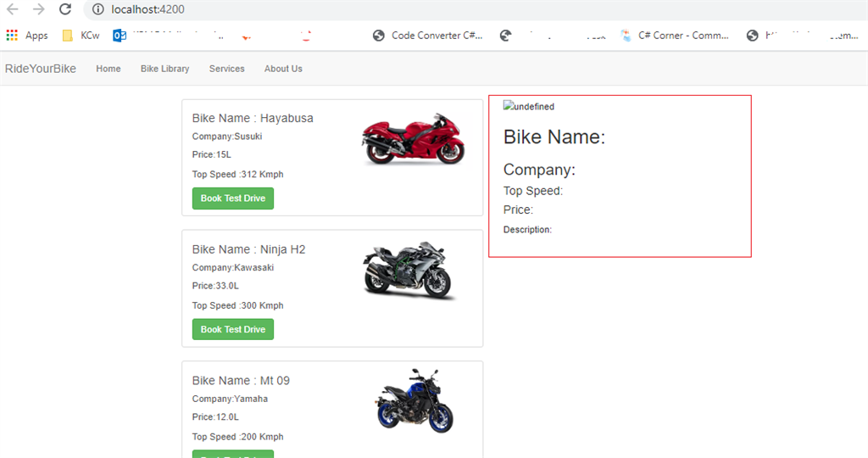
Task: Book Test Drive for Hayabusa
Action: 233,198
